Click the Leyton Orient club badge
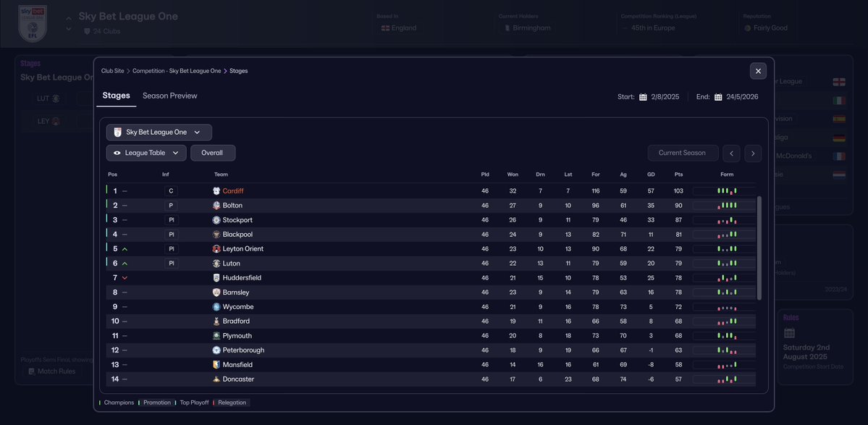The width and height of the screenshot is (868, 425). click(x=216, y=248)
